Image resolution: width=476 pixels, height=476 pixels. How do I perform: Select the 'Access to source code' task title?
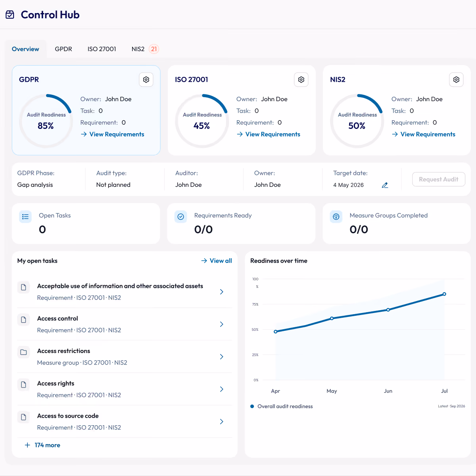[68, 416]
